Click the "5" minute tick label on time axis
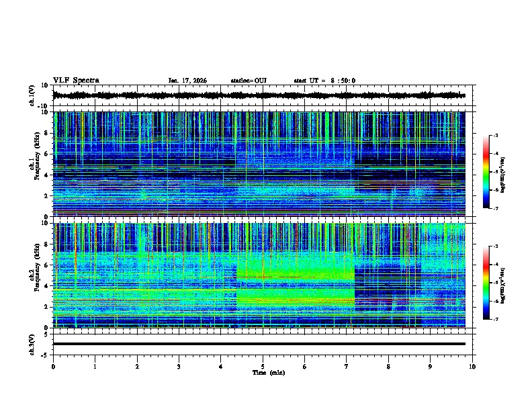This screenshot has height=411, width=532. [x=263, y=367]
